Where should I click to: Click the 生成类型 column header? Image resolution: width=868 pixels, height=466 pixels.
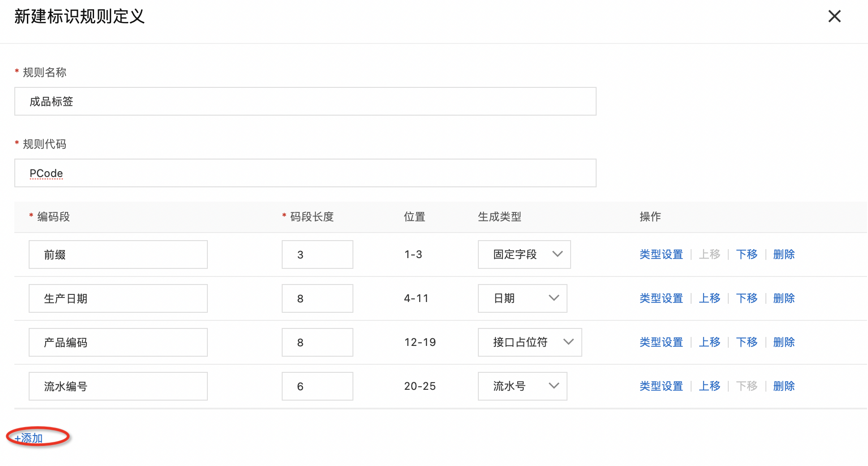[499, 217]
